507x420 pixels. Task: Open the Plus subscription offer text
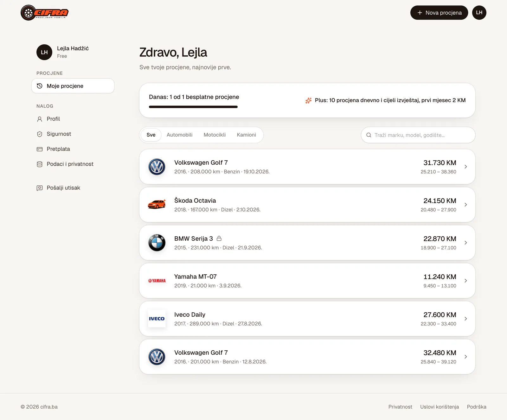[x=390, y=100]
